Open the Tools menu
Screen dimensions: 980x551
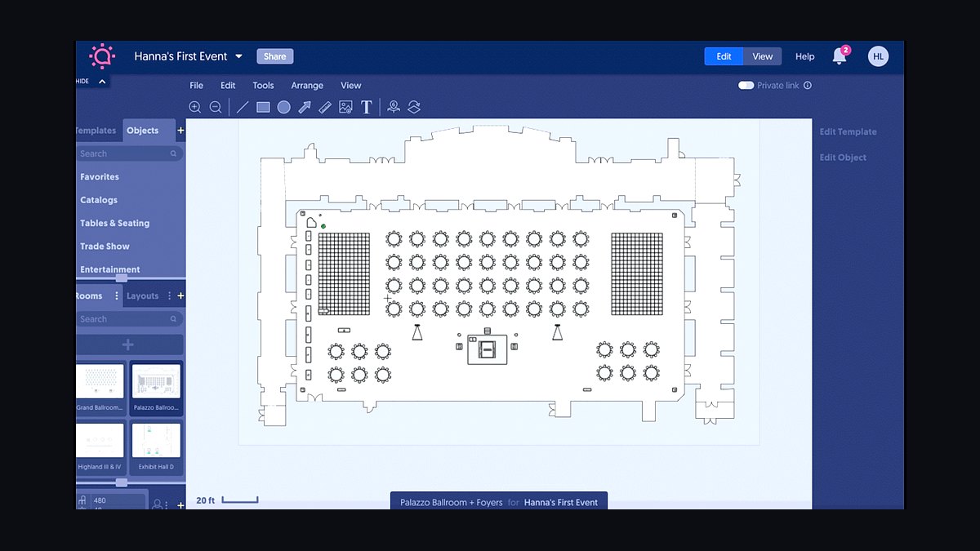point(263,85)
